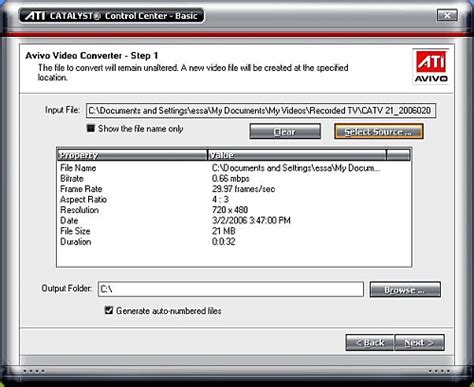Select the Aspect Ratio property row
The image size is (474, 387).
point(234,200)
